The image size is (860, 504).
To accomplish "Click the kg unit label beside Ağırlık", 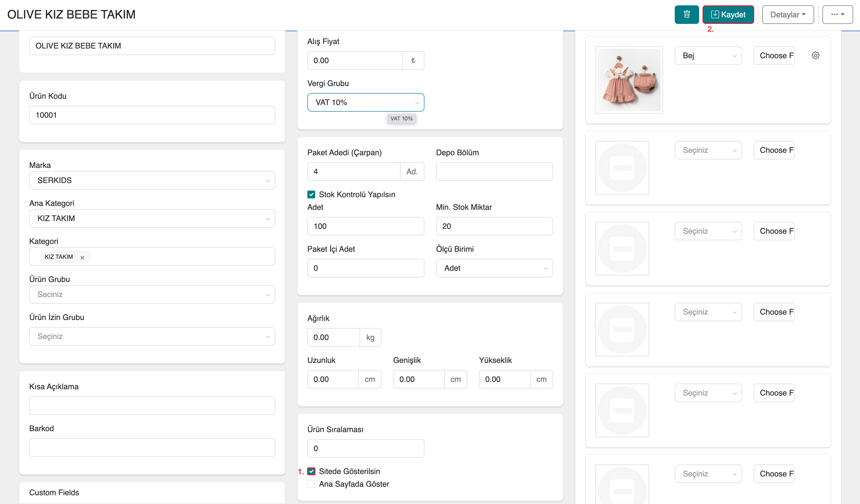I will pyautogui.click(x=370, y=338).
